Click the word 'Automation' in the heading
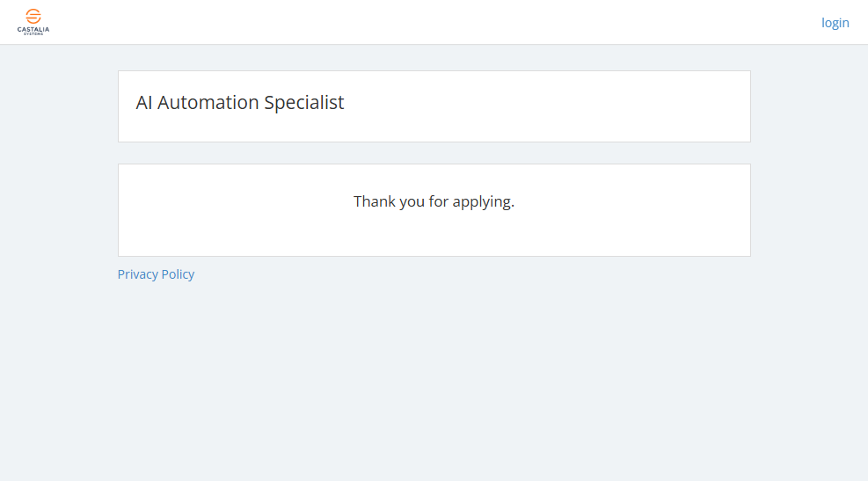Screen dimensions: 868x481 click(x=208, y=103)
